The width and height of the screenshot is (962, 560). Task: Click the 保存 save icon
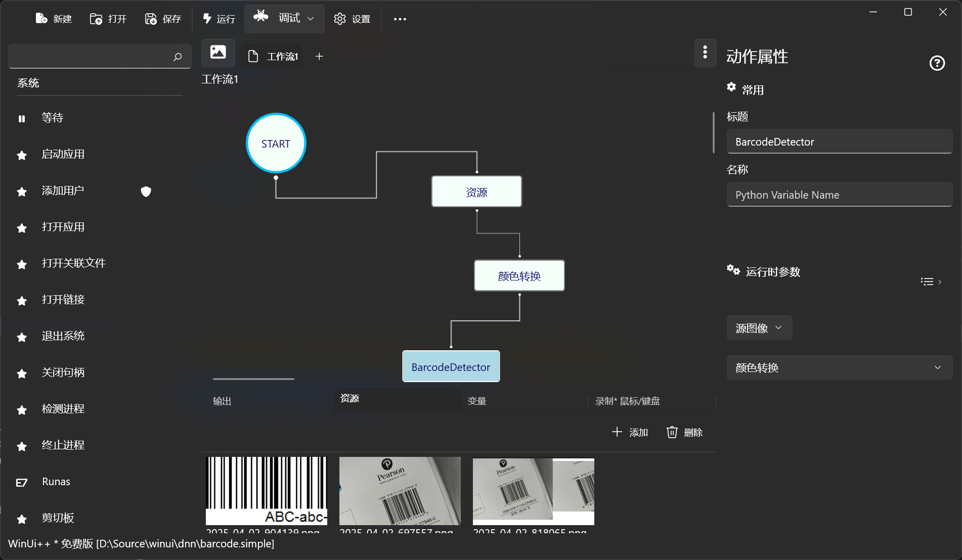[x=150, y=19]
